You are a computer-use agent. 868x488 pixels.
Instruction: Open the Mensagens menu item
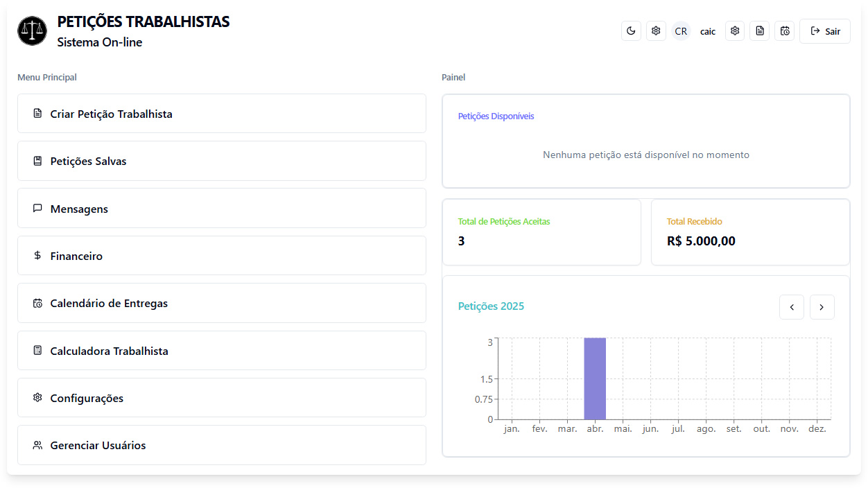tap(222, 209)
